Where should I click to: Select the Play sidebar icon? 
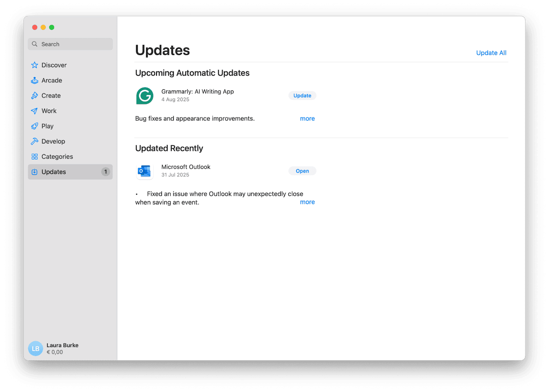(x=35, y=126)
